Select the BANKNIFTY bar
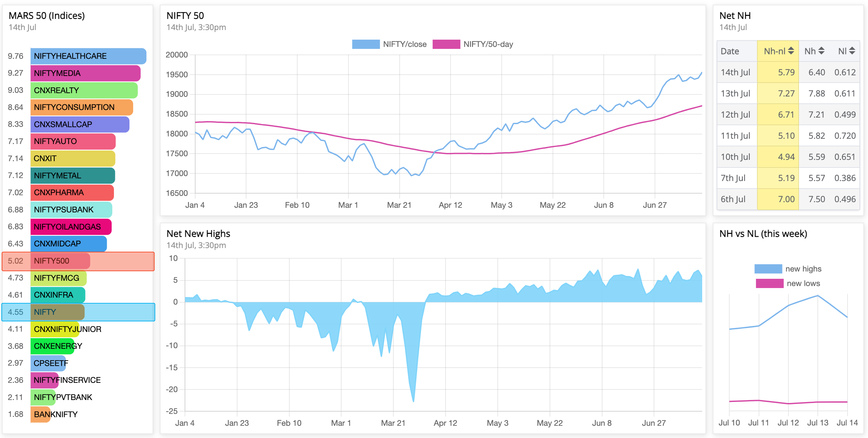The width and height of the screenshot is (868, 438). pos(40,415)
